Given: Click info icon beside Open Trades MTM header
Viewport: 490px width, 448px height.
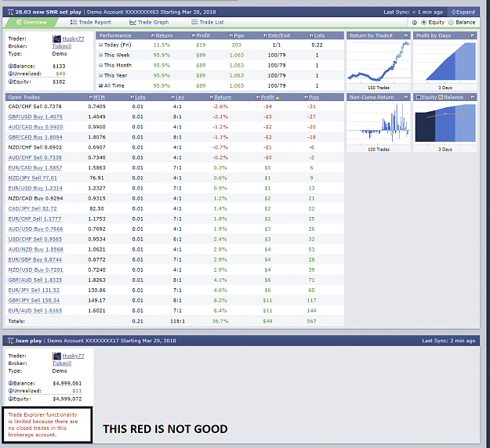Looking at the screenshot, I should tap(91, 97).
